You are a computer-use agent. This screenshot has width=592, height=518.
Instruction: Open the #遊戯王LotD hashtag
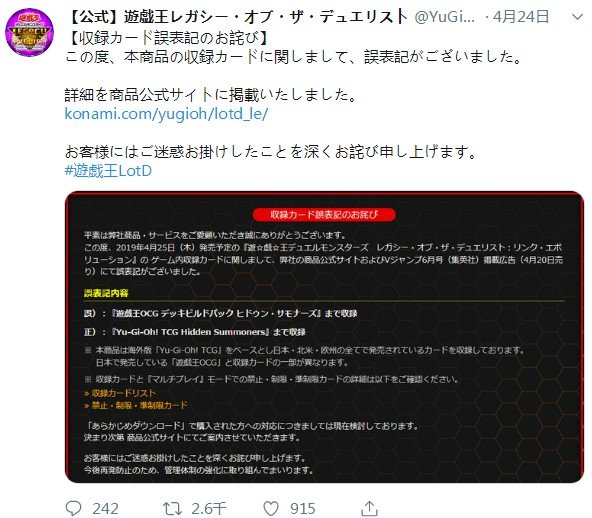(108, 171)
